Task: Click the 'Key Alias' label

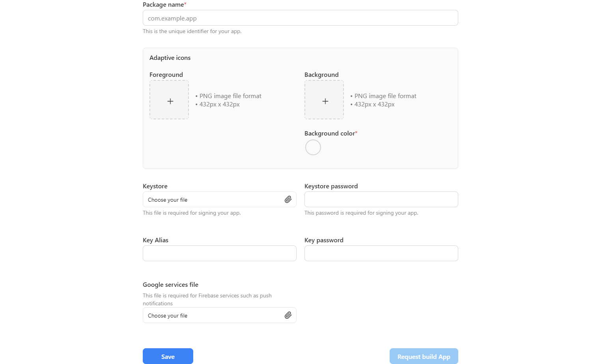Action: [x=155, y=240]
